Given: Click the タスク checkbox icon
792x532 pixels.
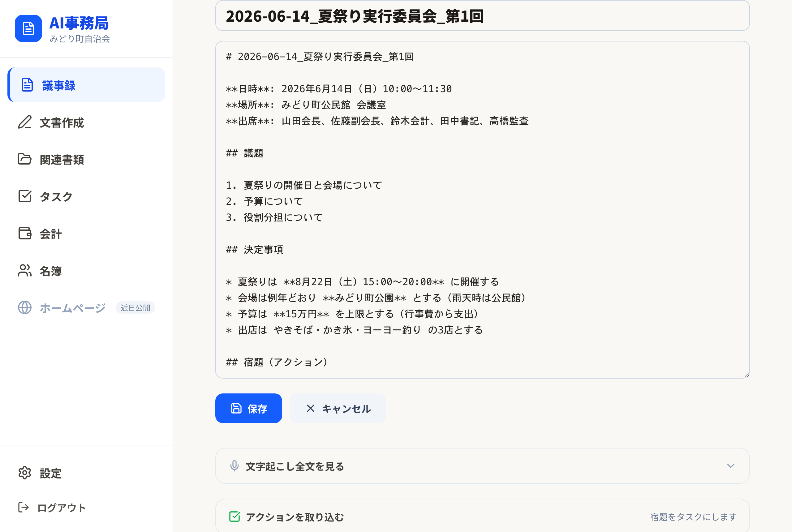Looking at the screenshot, I should pos(25,196).
